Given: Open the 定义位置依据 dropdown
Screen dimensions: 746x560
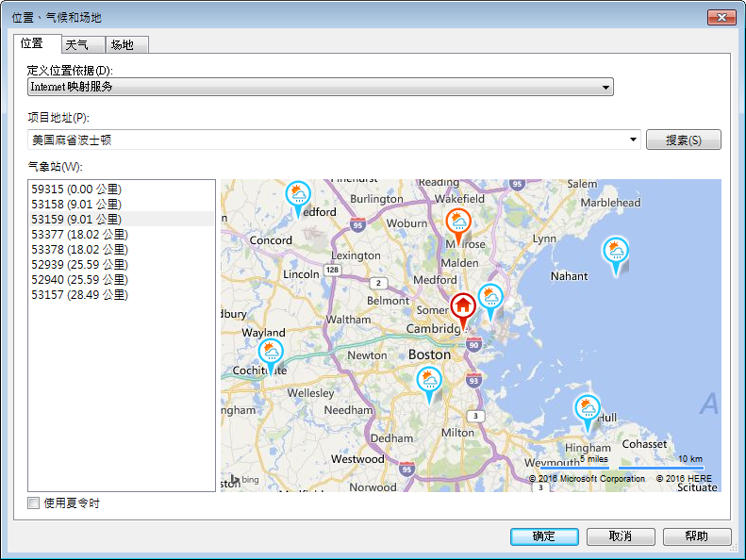Looking at the screenshot, I should coord(321,87).
